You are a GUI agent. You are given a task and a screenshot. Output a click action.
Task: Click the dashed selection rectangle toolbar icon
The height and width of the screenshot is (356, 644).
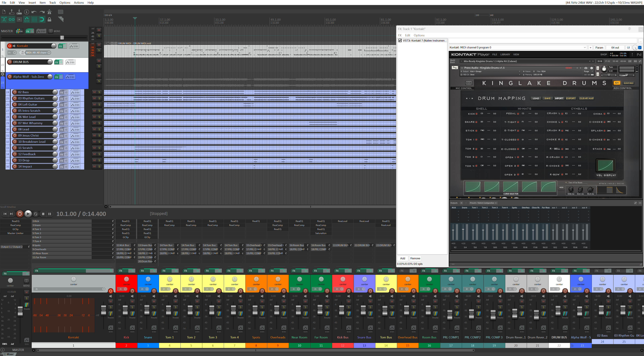[61, 12]
